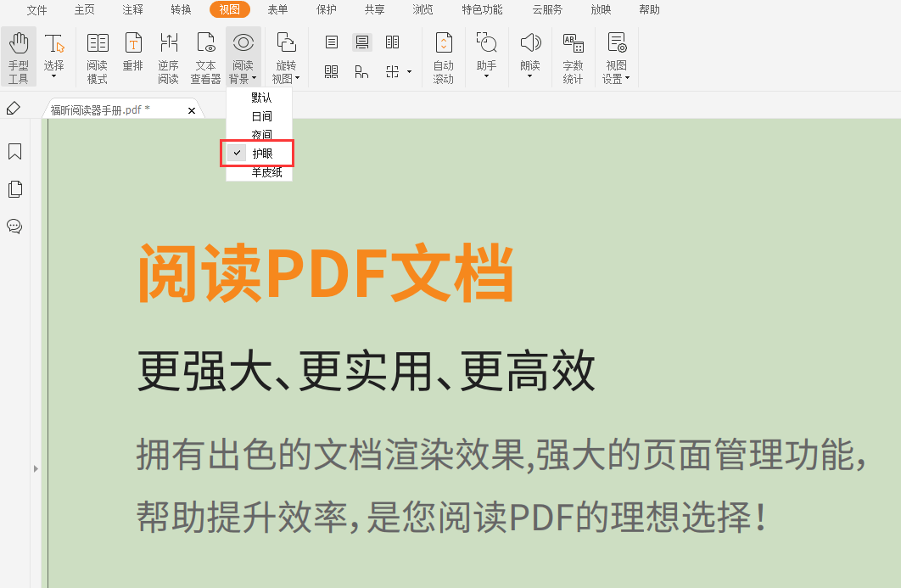Select the 手型工具 (Hand tool)
Image resolution: width=901 pixels, height=588 pixels.
18,55
